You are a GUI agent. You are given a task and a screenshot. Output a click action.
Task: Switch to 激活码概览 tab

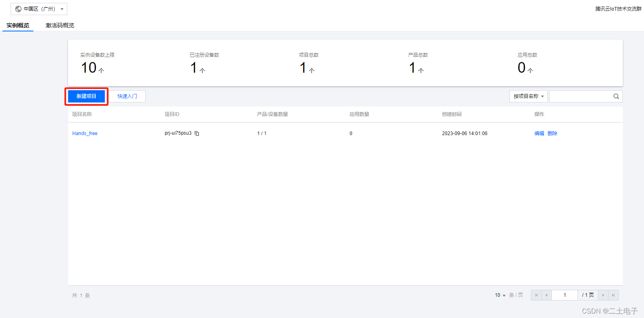pos(60,25)
